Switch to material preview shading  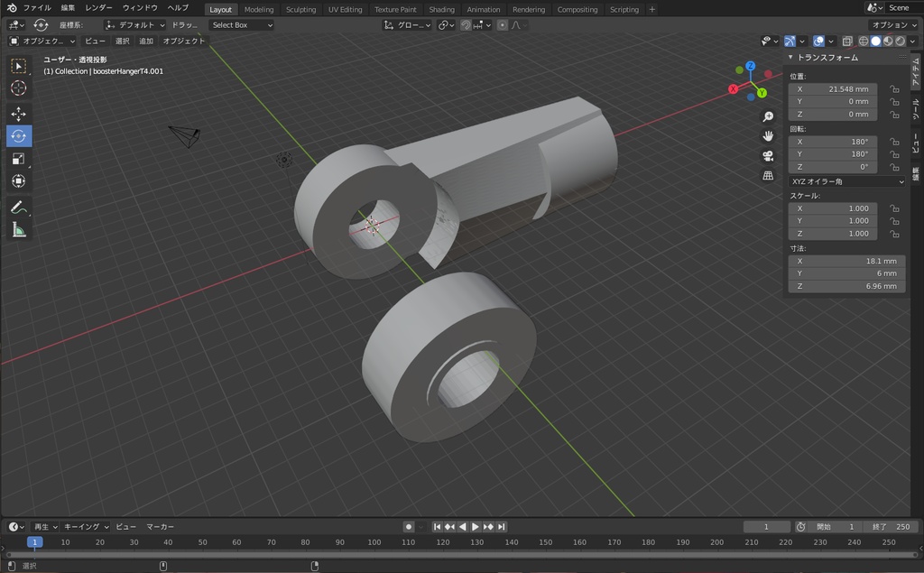tap(888, 41)
